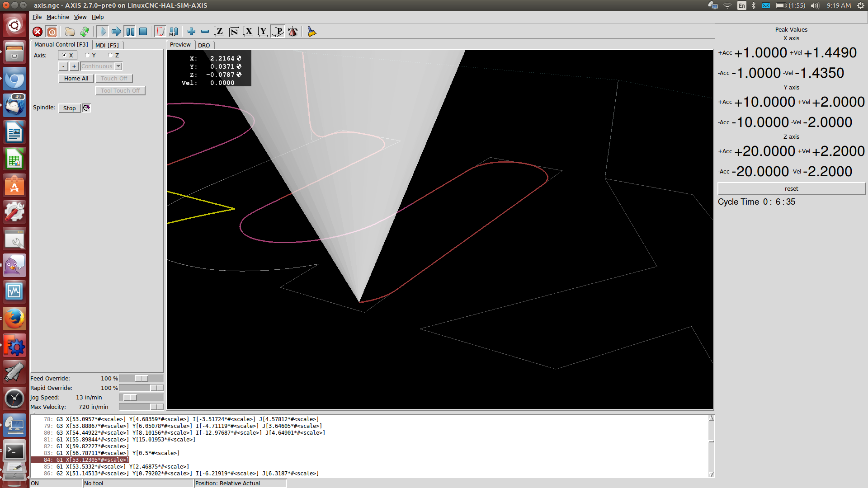Toggle block delete skip lines

[160, 32]
